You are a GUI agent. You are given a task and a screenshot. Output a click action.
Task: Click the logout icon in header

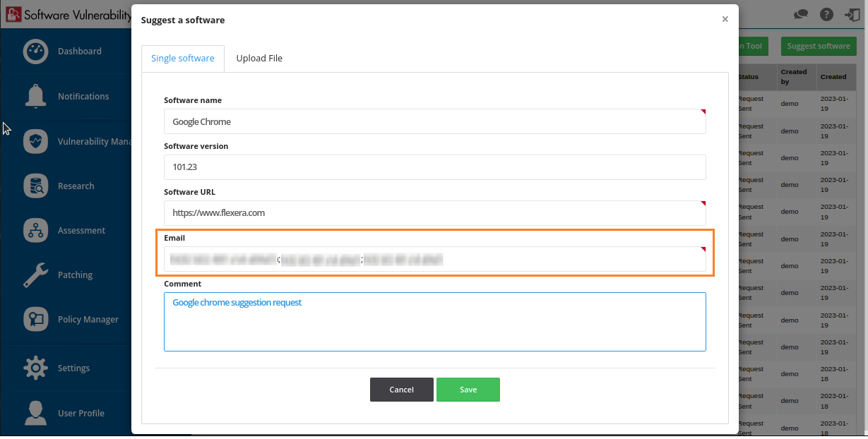[851, 15]
